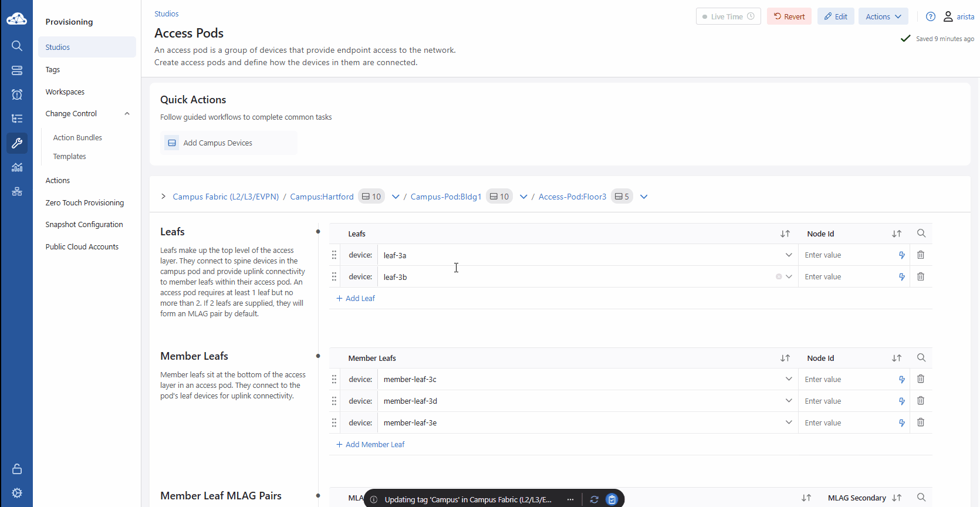The width and height of the screenshot is (980, 507).
Task: Click lightning icon for leaf-3a Node Id
Action: coord(902,255)
